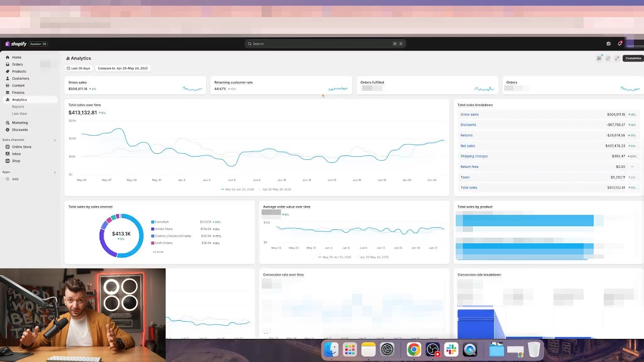Click the Discounts badge icon in the sidebar

click(8, 130)
